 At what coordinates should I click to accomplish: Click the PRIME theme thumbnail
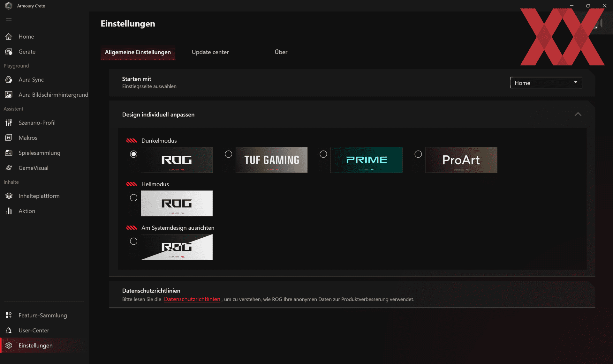367,160
